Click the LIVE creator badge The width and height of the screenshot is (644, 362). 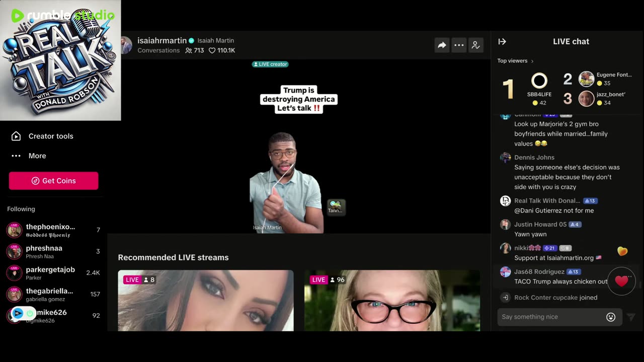(x=270, y=64)
